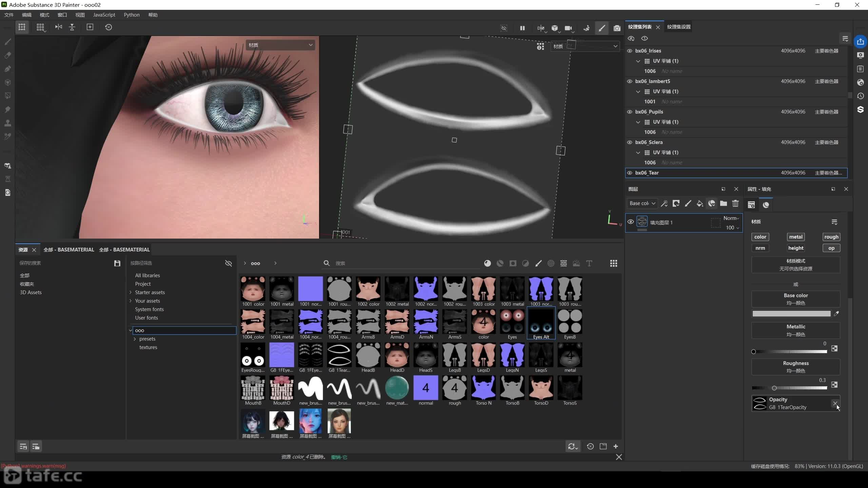Open the layer opacity 100 dropdown

tap(732, 228)
